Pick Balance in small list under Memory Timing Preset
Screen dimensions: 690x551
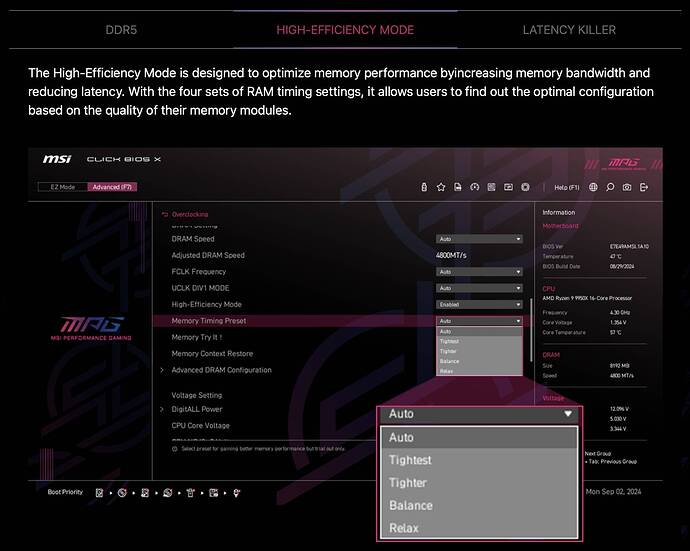(x=479, y=361)
